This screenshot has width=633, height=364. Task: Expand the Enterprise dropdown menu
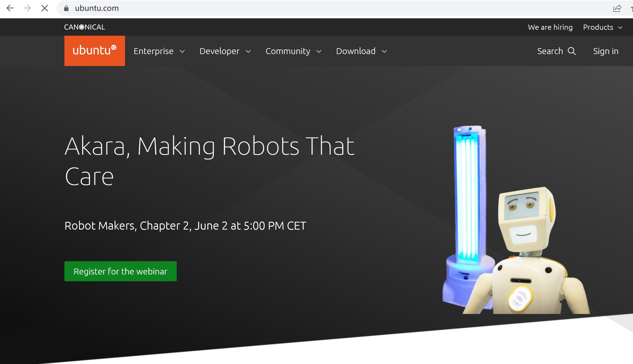(159, 51)
